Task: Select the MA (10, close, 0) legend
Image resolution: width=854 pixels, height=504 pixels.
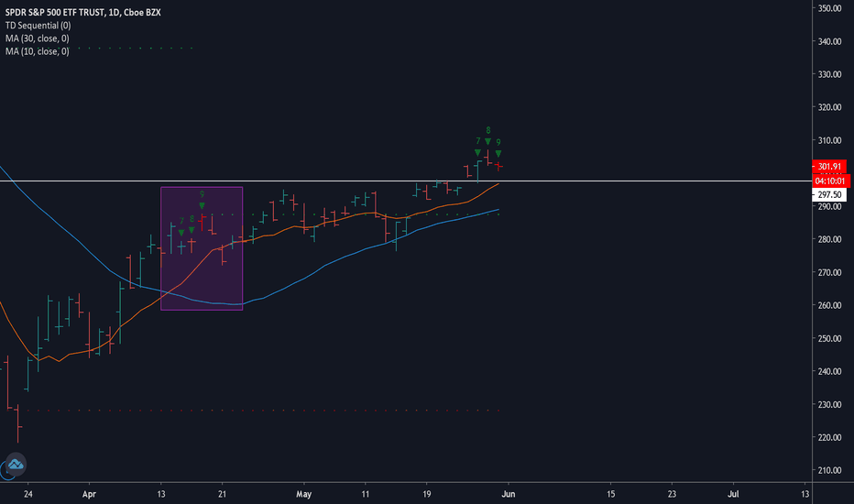Action: (x=37, y=51)
